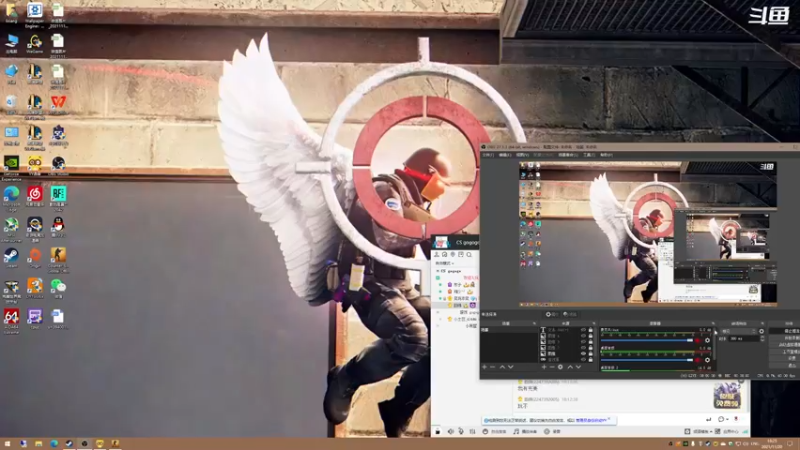The height and width of the screenshot is (450, 800).
Task: Open the scenes dock panel menu icon
Action: pos(534,323)
